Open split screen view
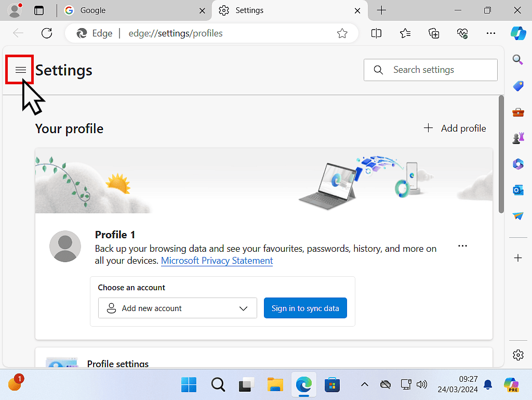532x400 pixels. tap(376, 33)
